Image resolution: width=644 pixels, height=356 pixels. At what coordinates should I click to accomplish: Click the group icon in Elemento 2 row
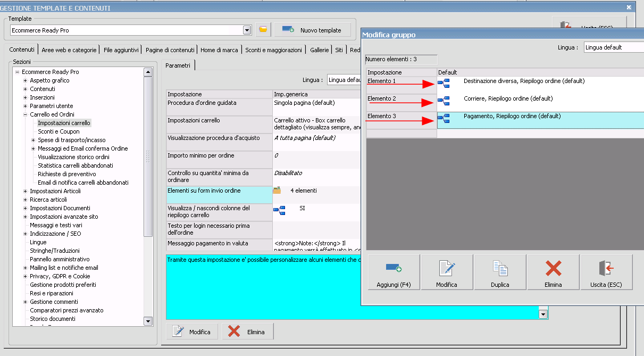click(444, 101)
